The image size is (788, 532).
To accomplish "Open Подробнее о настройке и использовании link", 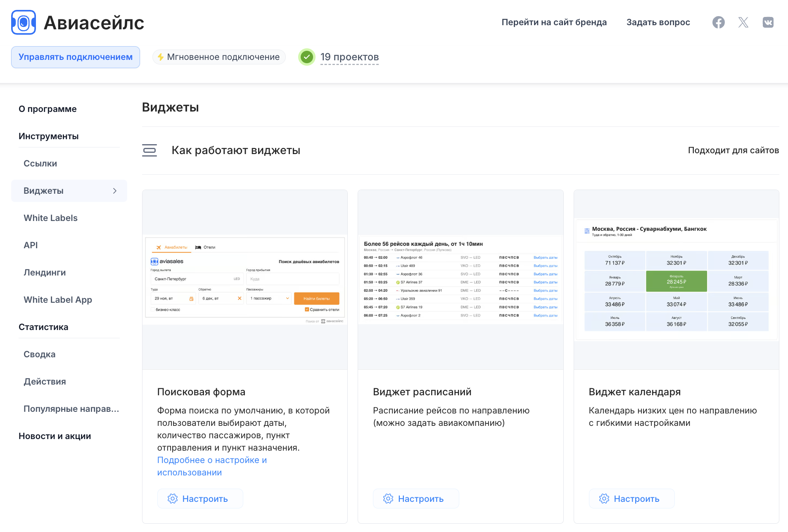I will coord(212,466).
